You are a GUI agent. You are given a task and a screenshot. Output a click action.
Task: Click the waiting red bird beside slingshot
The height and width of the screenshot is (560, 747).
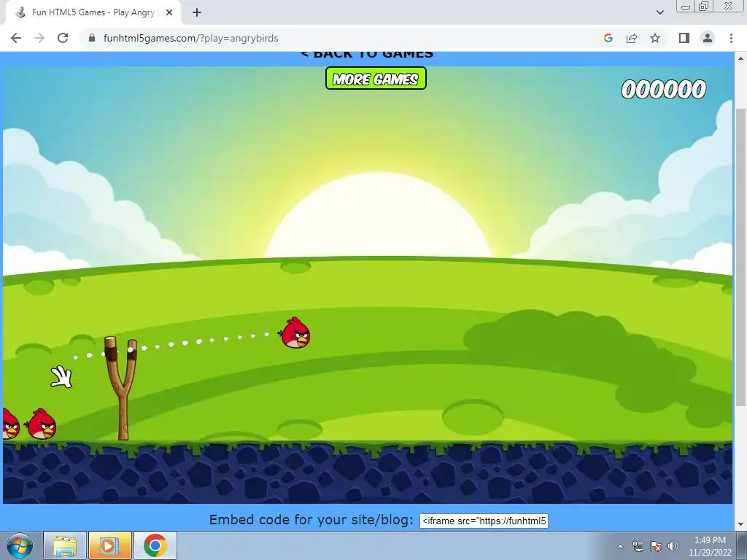coord(42,424)
